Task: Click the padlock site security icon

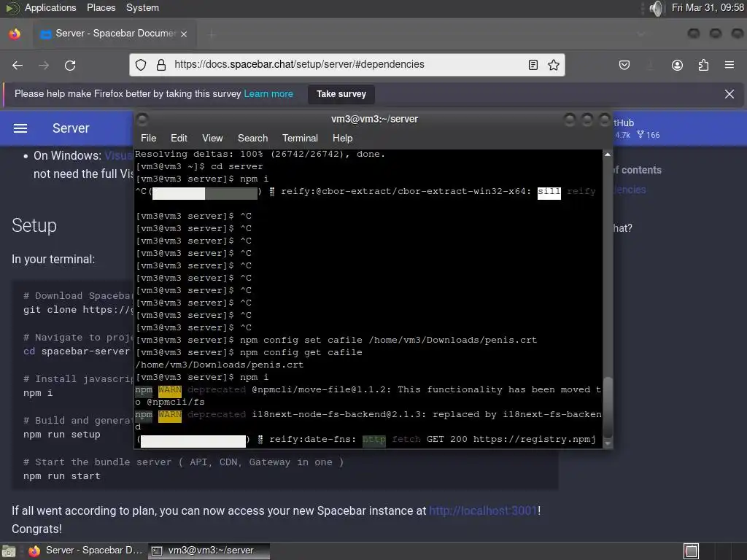Action: (x=161, y=65)
